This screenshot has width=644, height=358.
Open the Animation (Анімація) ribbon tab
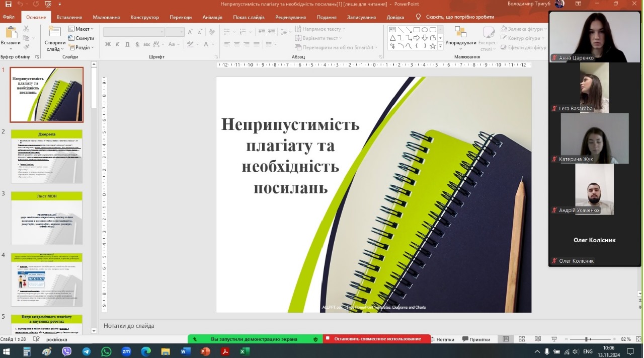pyautogui.click(x=212, y=17)
